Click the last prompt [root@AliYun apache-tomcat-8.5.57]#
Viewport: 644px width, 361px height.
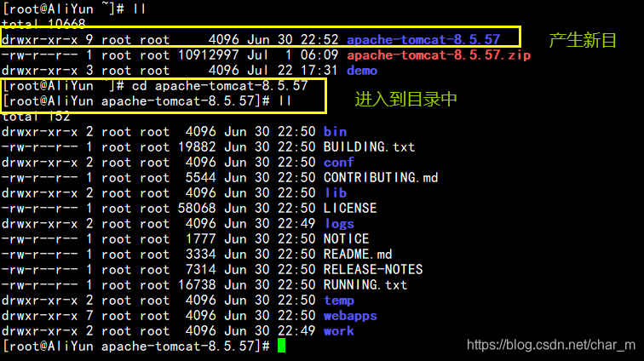click(x=136, y=347)
